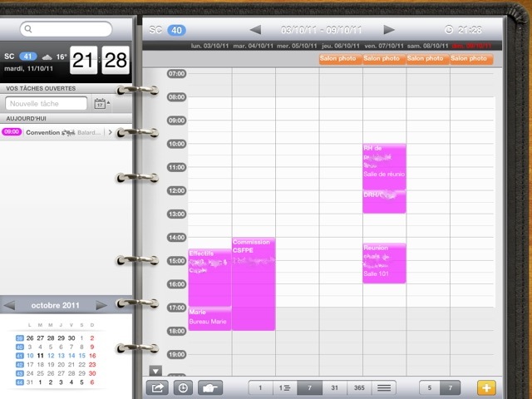Add a new event with yellow plus button
Screen dimensions: 532x399
click(485, 387)
